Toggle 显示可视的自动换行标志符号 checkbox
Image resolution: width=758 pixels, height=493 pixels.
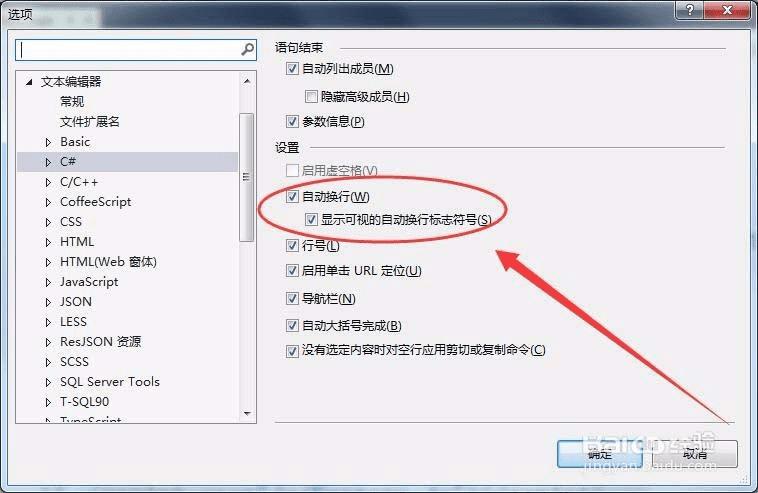pyautogui.click(x=311, y=220)
